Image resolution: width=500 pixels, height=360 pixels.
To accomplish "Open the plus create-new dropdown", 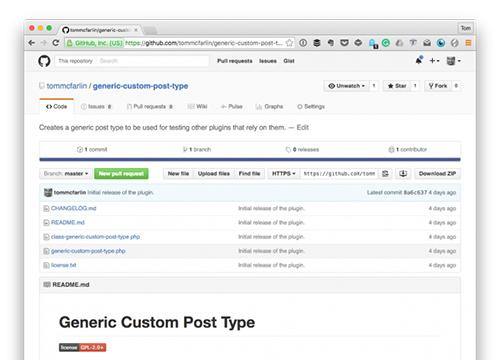I will (434, 61).
